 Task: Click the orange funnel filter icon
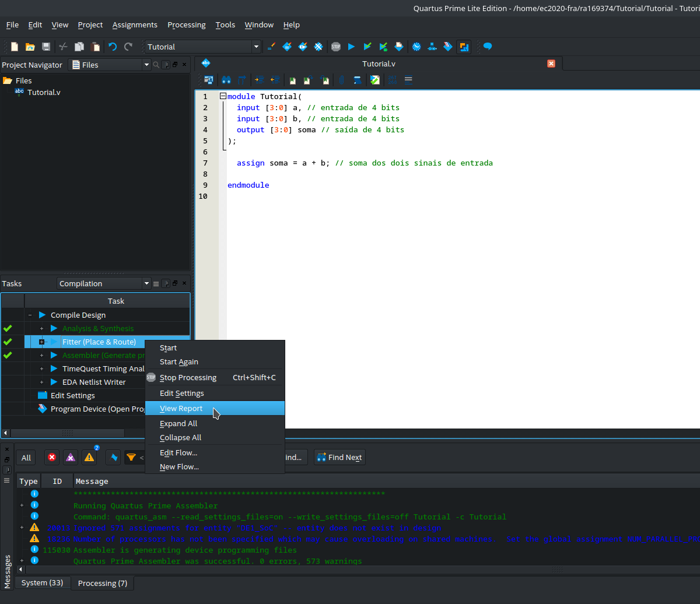tap(131, 458)
